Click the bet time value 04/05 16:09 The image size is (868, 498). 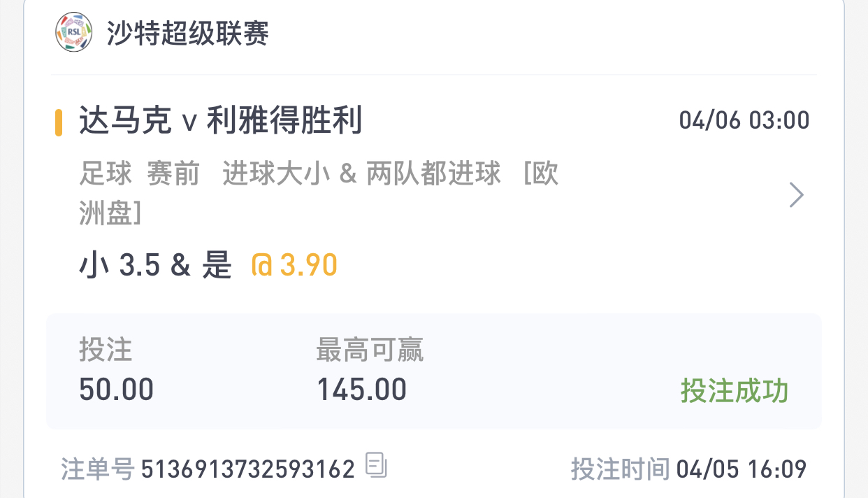[x=742, y=469]
